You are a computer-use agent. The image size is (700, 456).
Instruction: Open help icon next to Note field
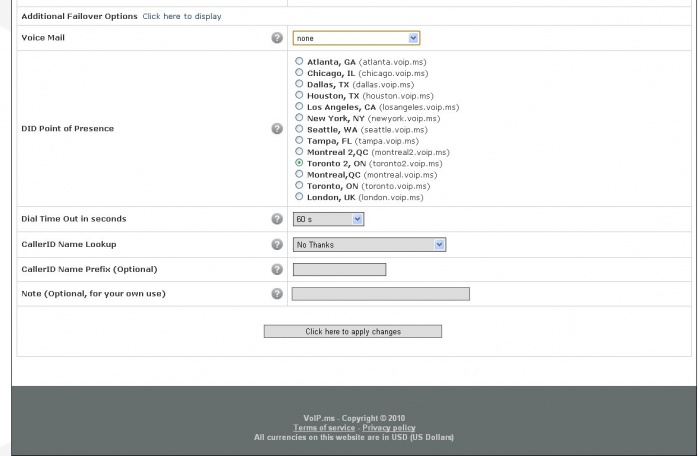click(x=277, y=293)
